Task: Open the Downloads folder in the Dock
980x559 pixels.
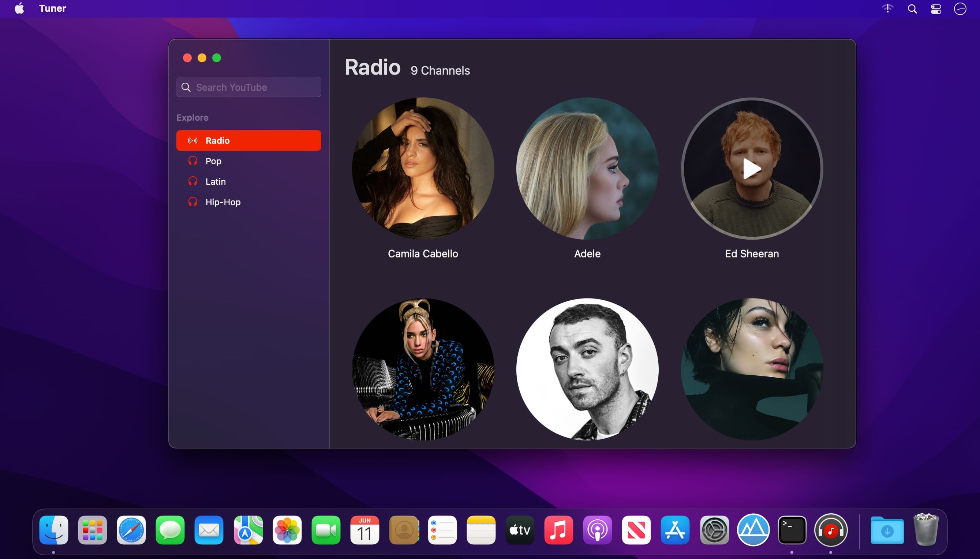Action: point(887,530)
